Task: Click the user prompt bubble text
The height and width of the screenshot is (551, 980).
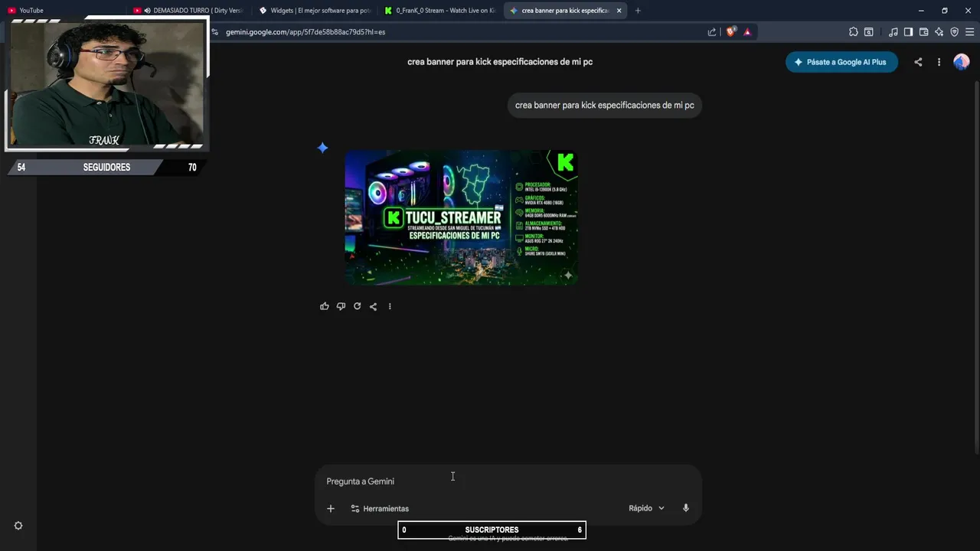Action: pyautogui.click(x=605, y=106)
